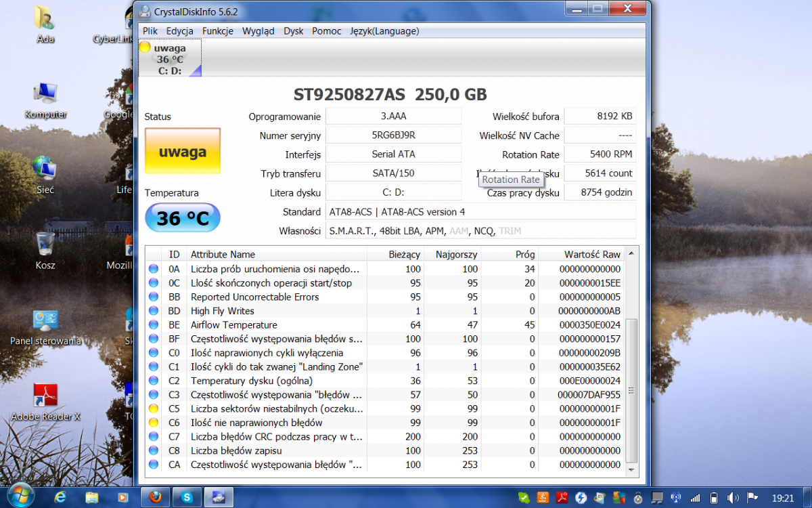Click the yellow uwaga health status button
Image resolution: width=812 pixels, height=508 pixels.
coord(183,151)
